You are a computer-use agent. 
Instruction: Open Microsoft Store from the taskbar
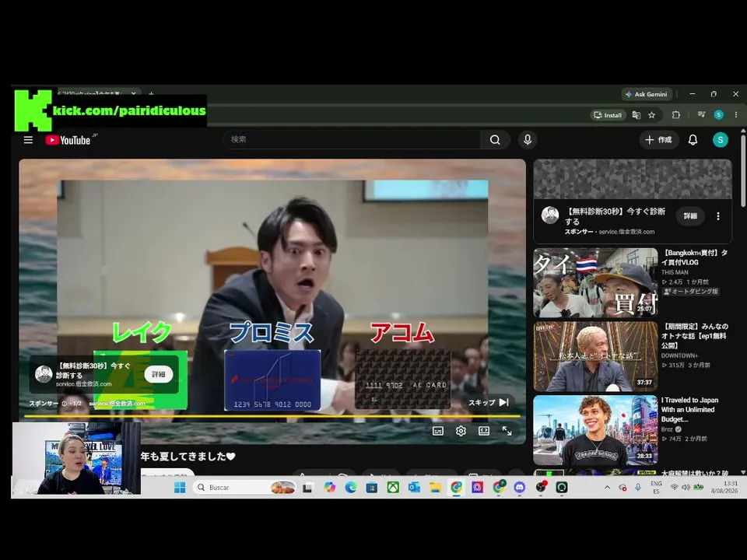[x=372, y=487]
